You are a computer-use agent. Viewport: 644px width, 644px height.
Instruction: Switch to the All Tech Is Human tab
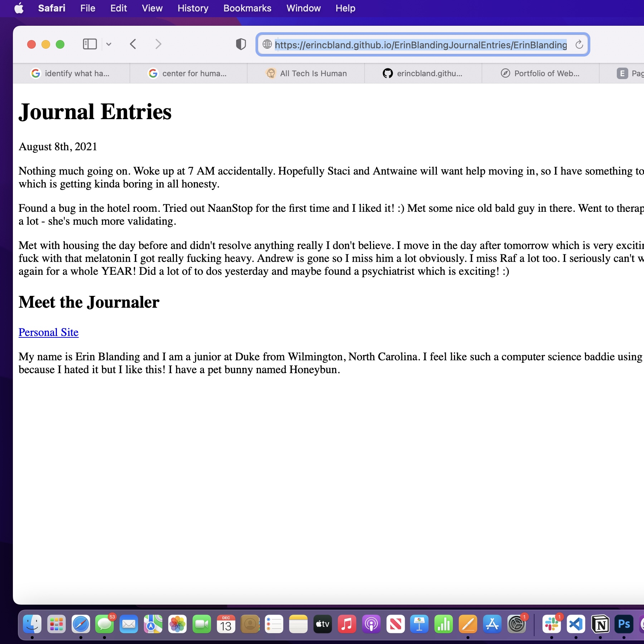coord(306,73)
